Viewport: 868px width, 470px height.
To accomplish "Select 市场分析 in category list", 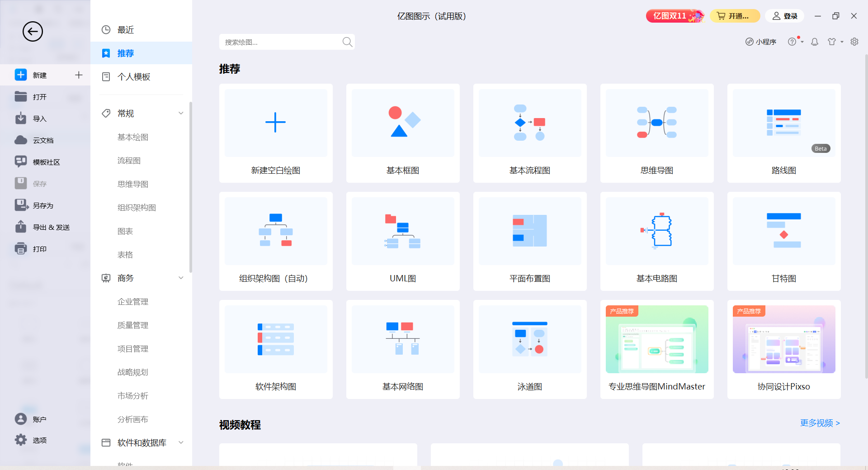I will pyautogui.click(x=133, y=396).
